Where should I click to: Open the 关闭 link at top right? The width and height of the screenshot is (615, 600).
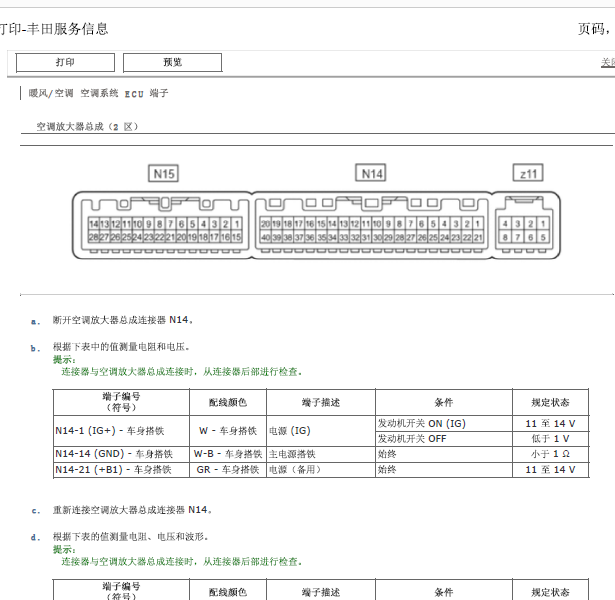click(608, 62)
